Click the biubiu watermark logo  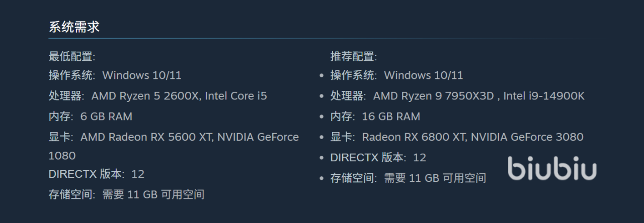(x=552, y=168)
